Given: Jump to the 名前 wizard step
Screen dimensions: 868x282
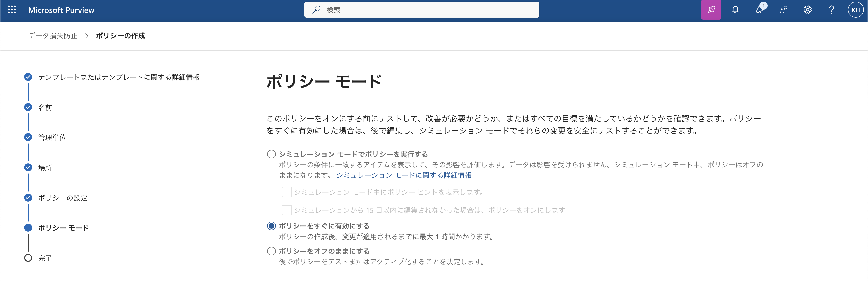Looking at the screenshot, I should 45,107.
